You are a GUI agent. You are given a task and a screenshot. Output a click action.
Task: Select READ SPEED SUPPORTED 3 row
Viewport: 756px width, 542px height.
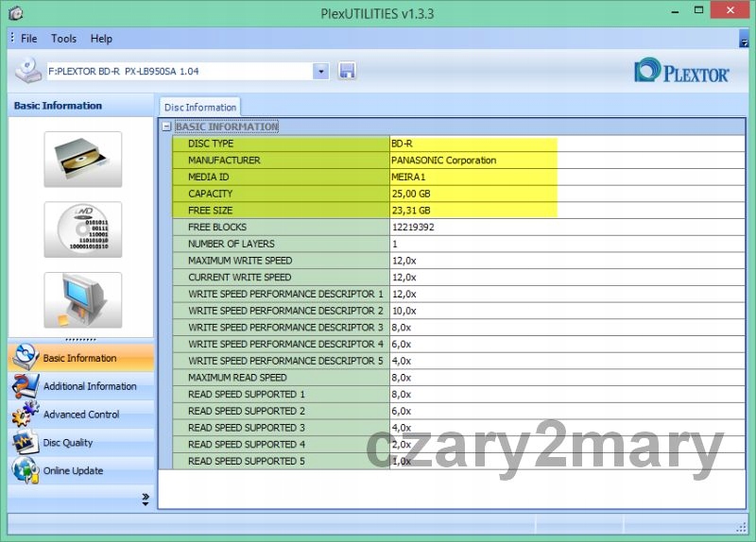(458, 428)
